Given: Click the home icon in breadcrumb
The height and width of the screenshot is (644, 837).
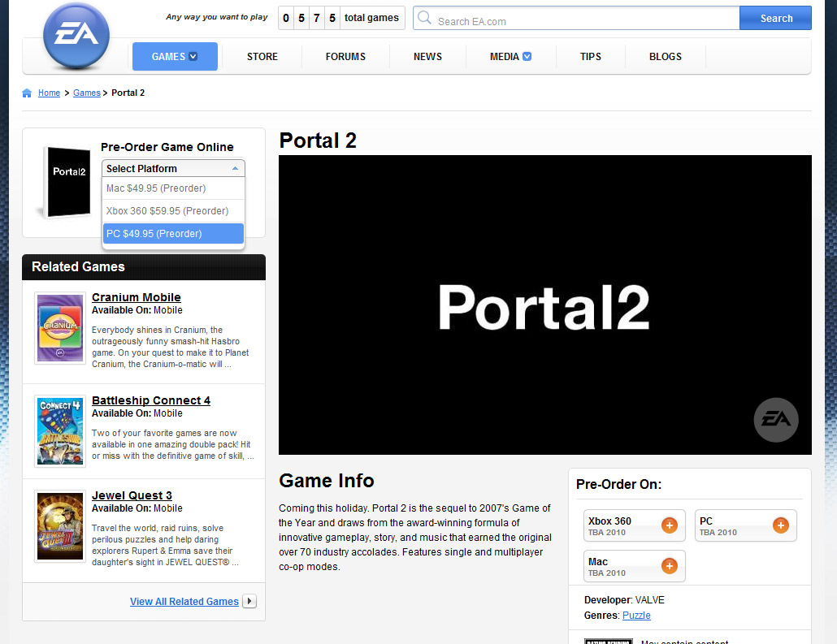Looking at the screenshot, I should pos(27,93).
